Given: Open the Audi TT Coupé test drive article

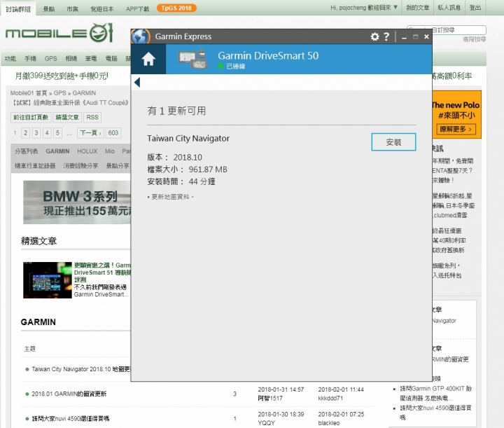Looking at the screenshot, I should click(x=70, y=102).
